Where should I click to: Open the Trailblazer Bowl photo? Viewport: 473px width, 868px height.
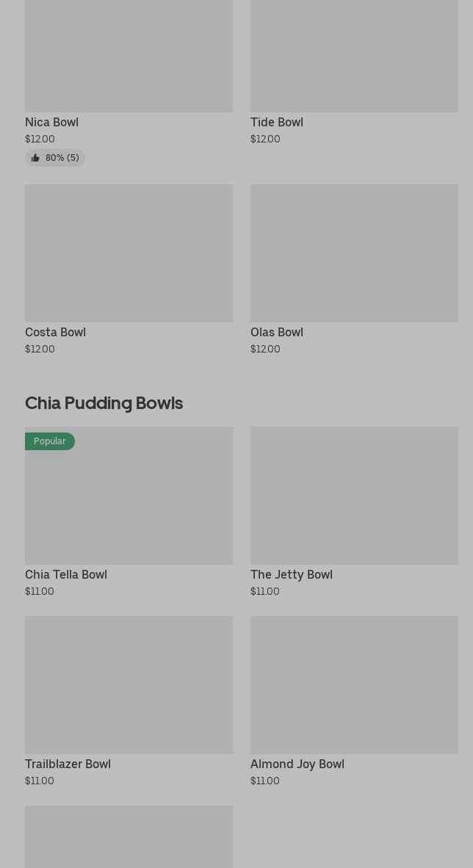(x=129, y=684)
